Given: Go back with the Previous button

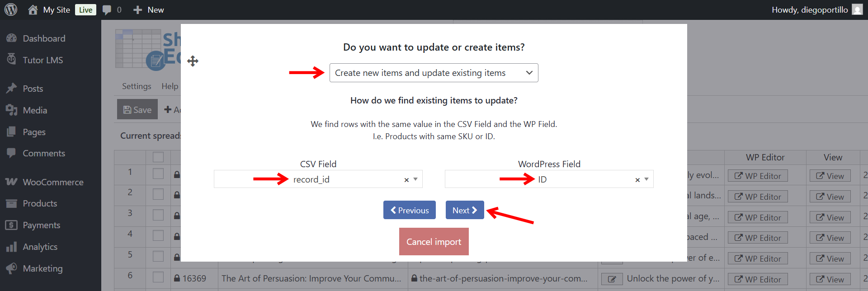Looking at the screenshot, I should pos(409,210).
